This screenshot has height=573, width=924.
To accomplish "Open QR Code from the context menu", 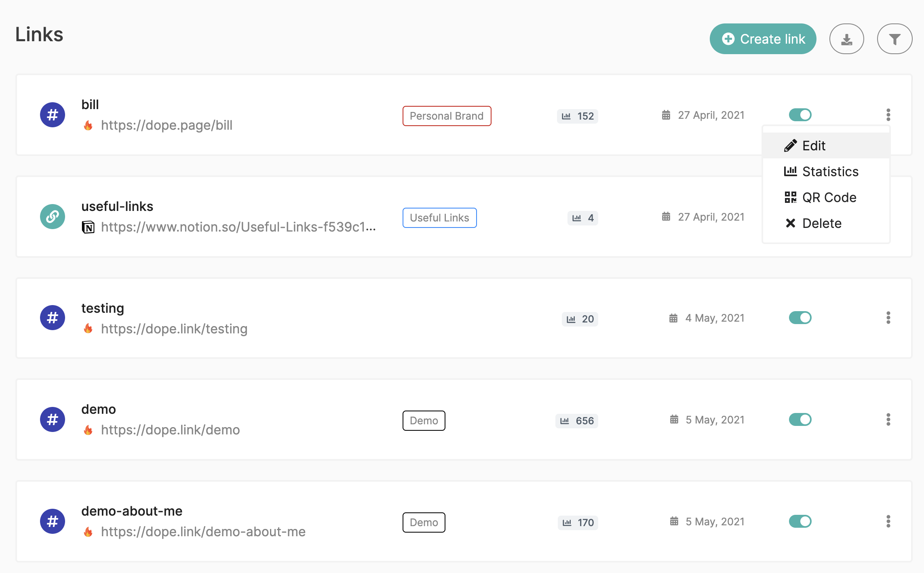I will (826, 197).
